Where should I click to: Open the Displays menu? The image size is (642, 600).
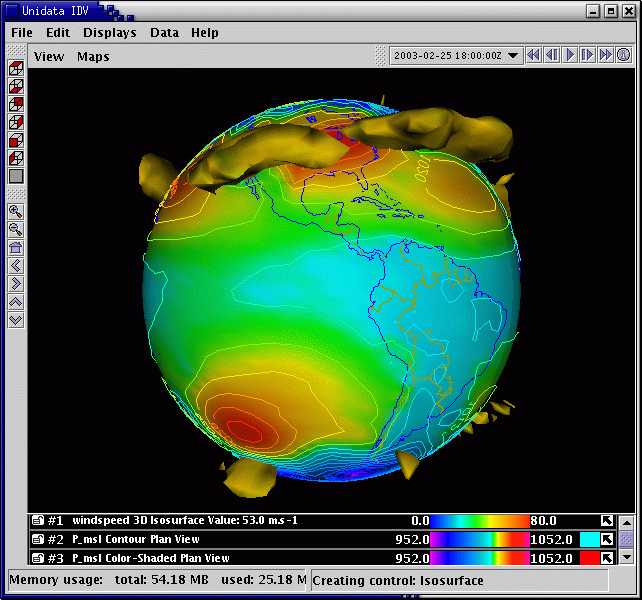pyautogui.click(x=109, y=33)
